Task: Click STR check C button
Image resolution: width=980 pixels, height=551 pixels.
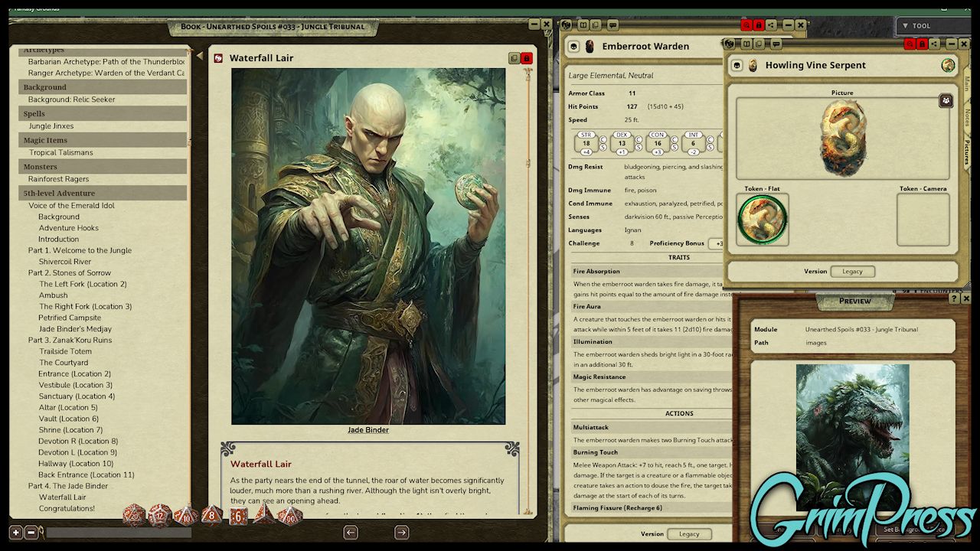Action: 603,139
